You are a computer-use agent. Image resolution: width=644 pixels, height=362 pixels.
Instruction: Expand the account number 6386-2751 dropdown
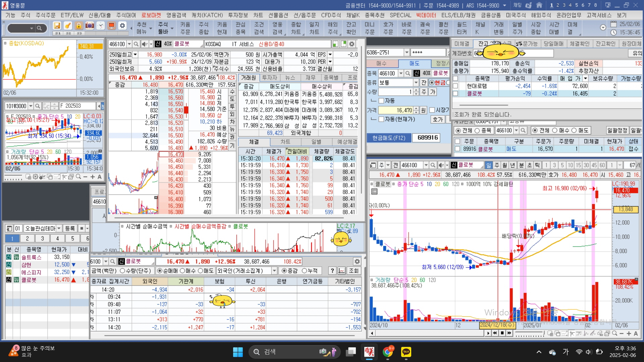407,53
